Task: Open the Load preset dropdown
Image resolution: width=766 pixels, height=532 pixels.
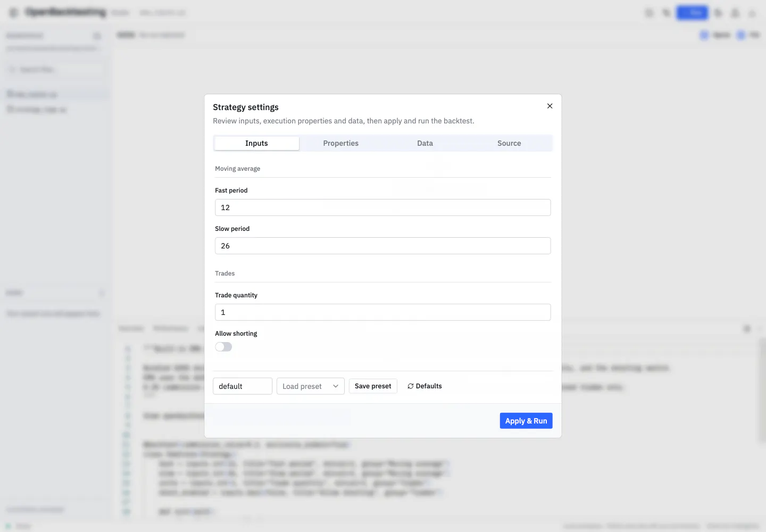Action: [x=311, y=386]
